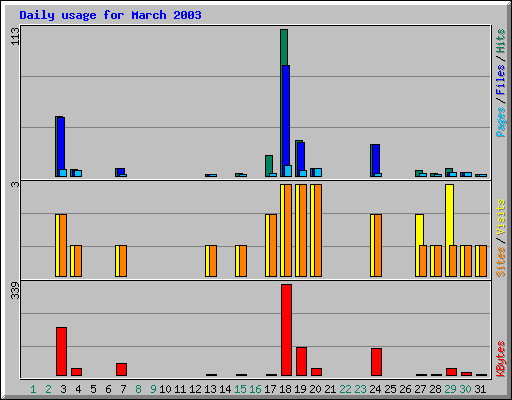This screenshot has height=400, width=512.
Task: Click the red KBytes bar for day 18
Action: click(286, 330)
